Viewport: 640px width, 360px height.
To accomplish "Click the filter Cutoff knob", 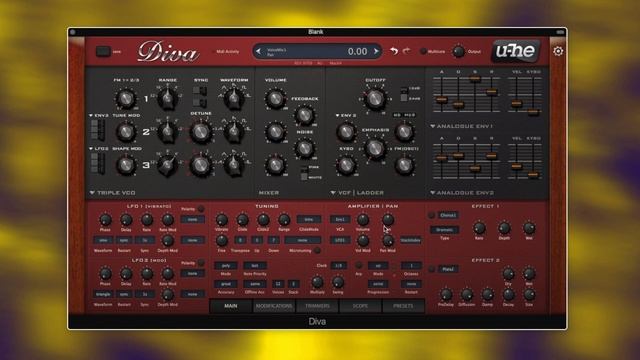I will click(375, 98).
